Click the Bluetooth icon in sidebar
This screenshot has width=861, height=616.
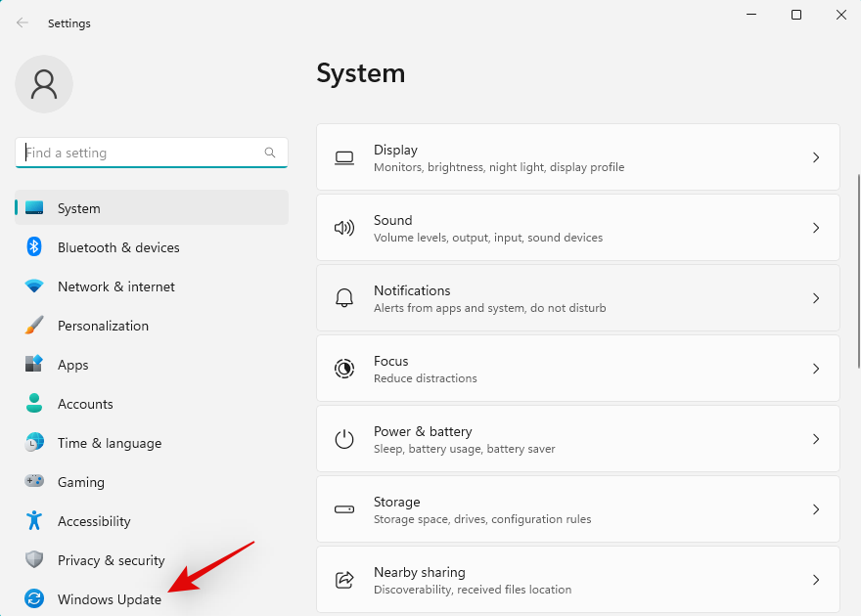34,246
